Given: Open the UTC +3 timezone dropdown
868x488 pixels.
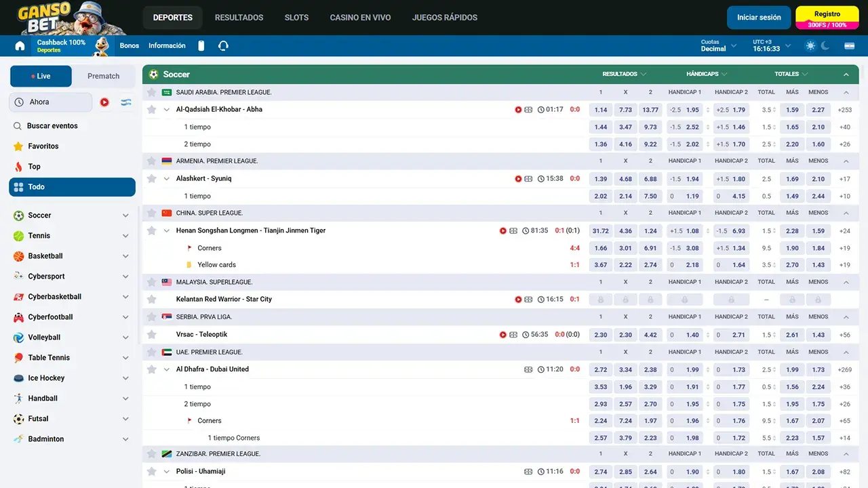Looking at the screenshot, I should tap(771, 45).
